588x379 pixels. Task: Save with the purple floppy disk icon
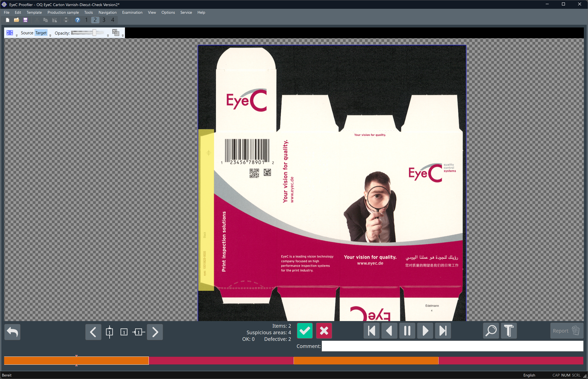pyautogui.click(x=26, y=20)
